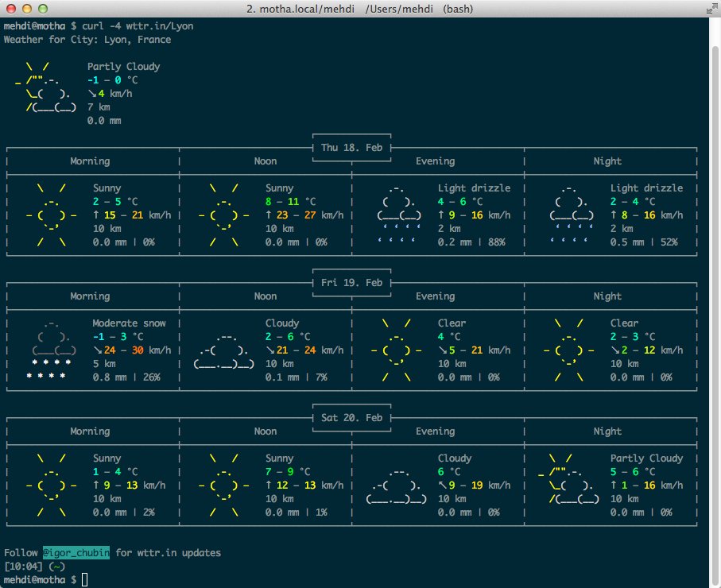Click the current wind speed '4 km/h'
This screenshot has height=588, width=721.
click(x=110, y=93)
